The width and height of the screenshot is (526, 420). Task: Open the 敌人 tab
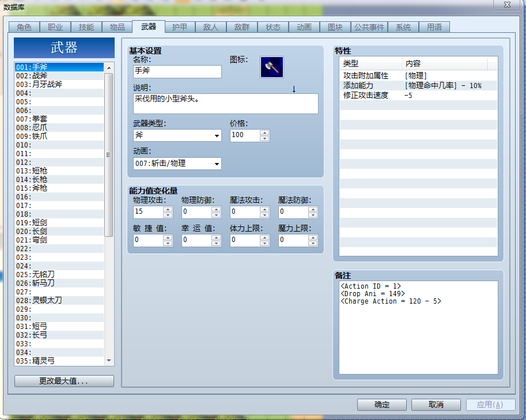click(x=211, y=27)
